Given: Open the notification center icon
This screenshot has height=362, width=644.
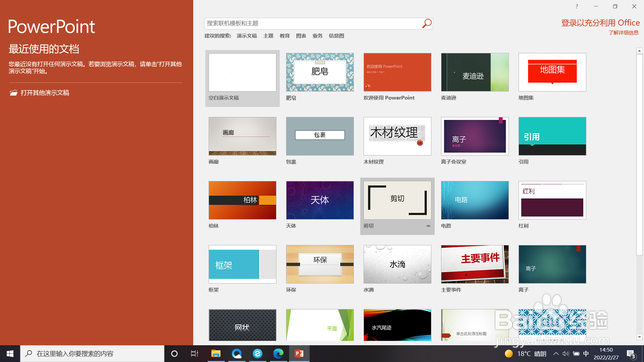Looking at the screenshot, I should tap(631, 354).
